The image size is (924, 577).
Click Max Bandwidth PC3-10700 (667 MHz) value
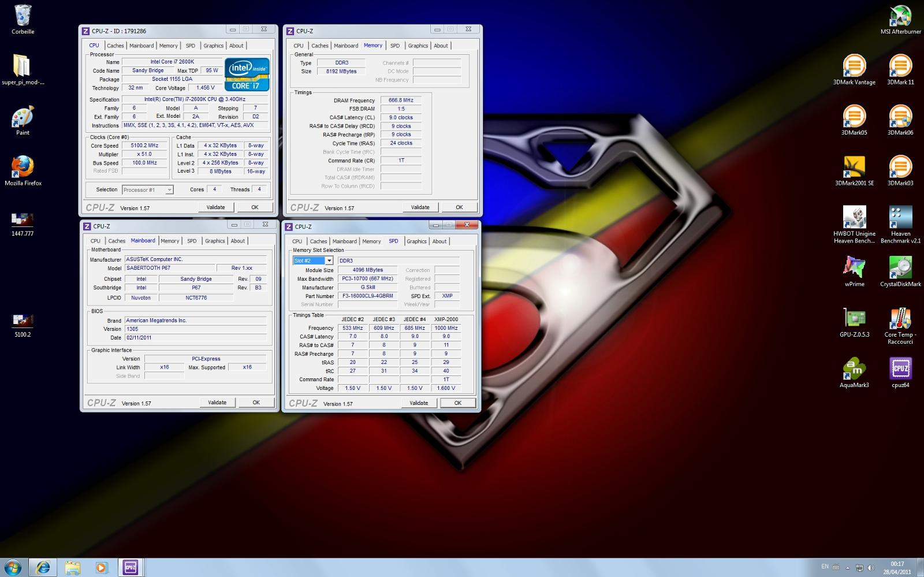[x=368, y=278]
